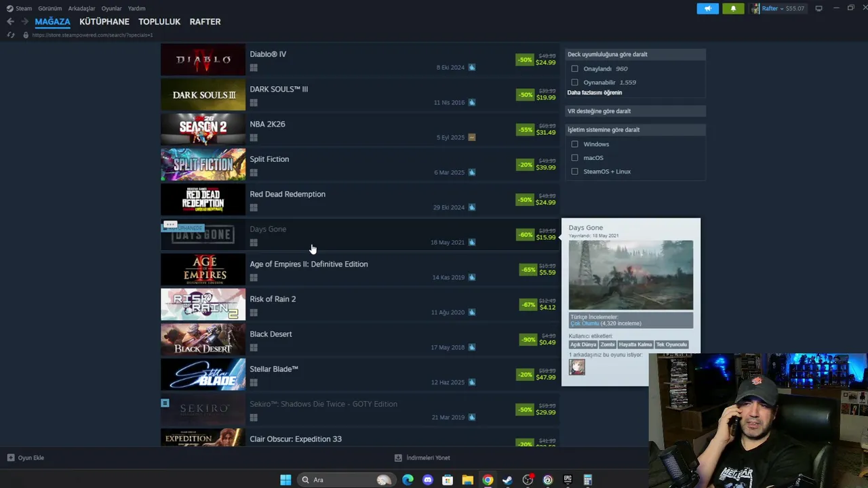Open the announcements megaphone button
868x488 pixels.
tap(707, 8)
